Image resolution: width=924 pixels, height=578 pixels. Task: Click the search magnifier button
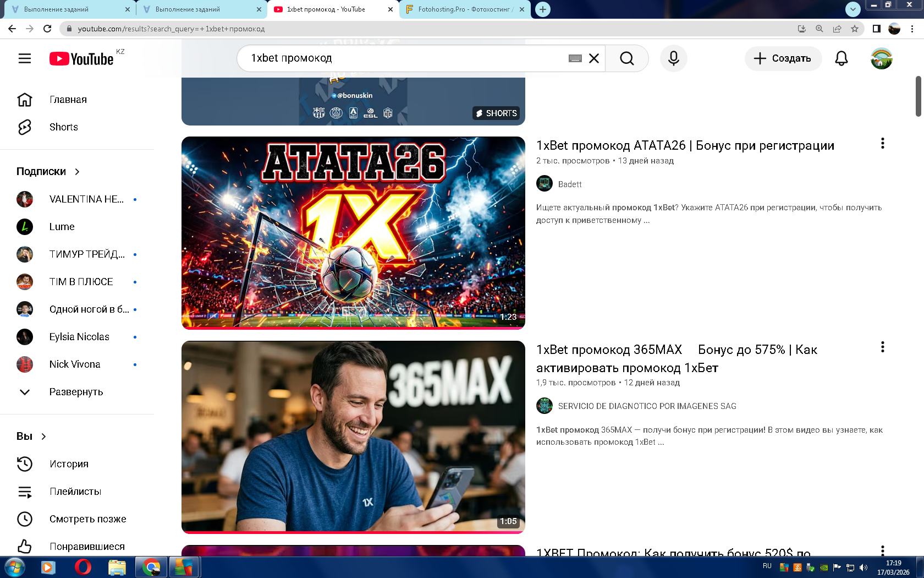(627, 58)
